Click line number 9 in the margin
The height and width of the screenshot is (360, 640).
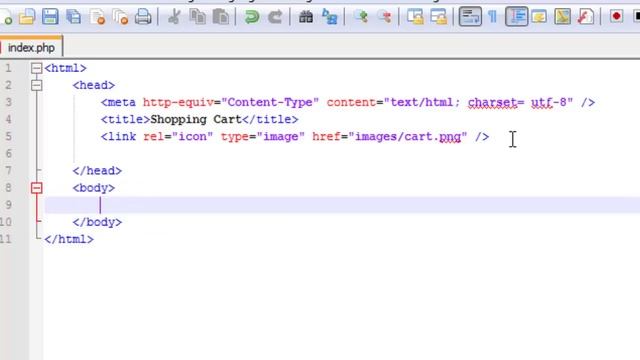(8, 205)
